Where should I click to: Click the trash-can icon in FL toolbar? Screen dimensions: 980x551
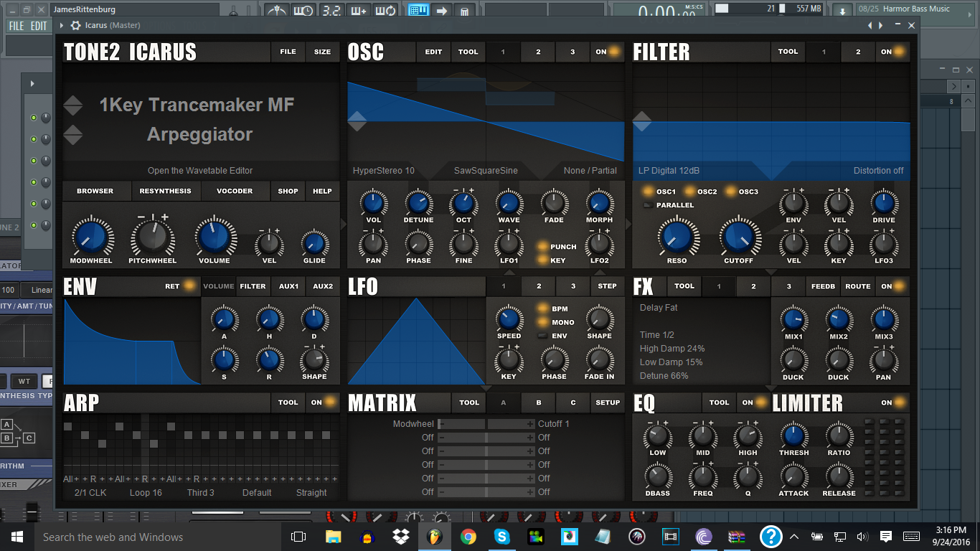(465, 11)
